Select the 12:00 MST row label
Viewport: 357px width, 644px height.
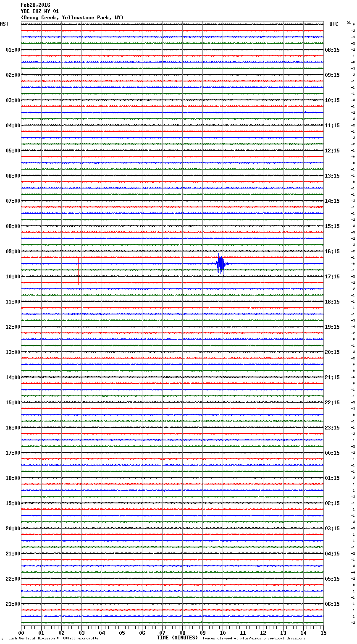click(x=13, y=327)
